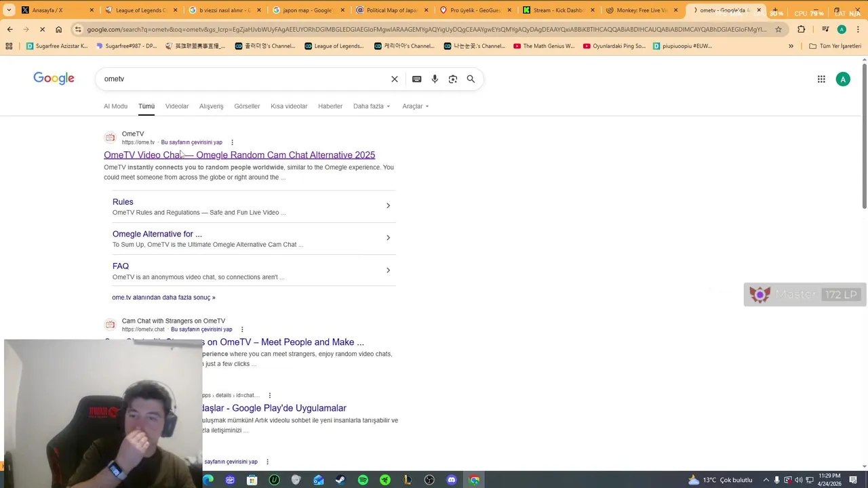Open more options for the Google Play result
This screenshot has height=488, width=868.
270,395
